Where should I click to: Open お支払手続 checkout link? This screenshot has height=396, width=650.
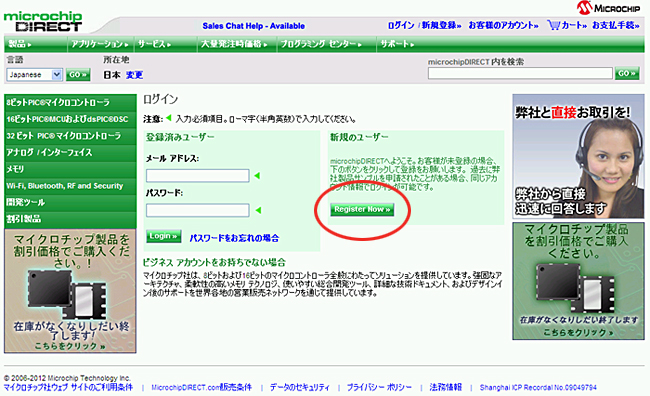(x=616, y=25)
